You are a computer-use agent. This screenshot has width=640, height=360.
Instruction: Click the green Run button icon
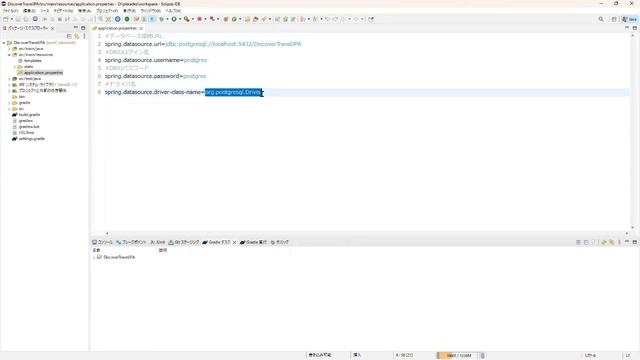pyautogui.click(x=174, y=19)
